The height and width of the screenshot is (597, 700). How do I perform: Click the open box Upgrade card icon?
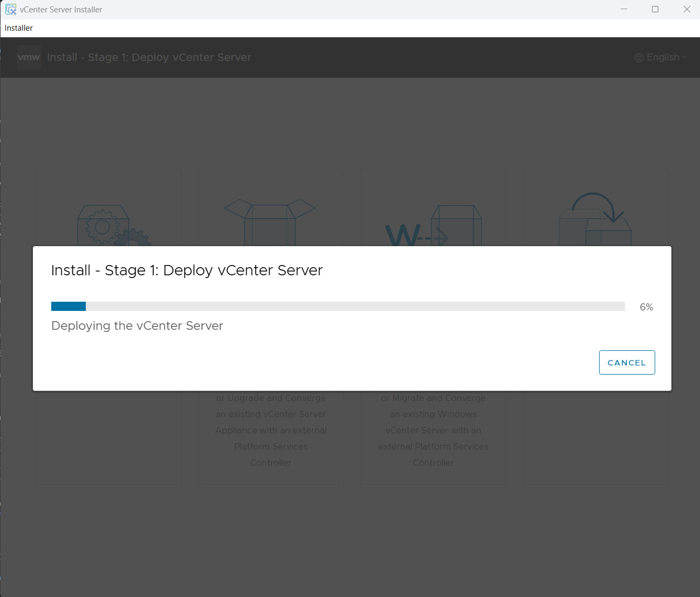tap(270, 222)
